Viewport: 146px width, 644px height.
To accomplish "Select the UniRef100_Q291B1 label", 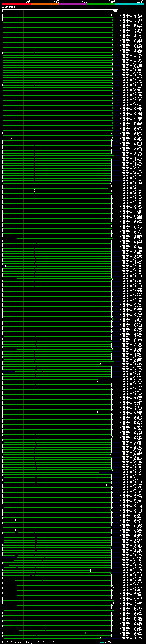I will [131, 254].
